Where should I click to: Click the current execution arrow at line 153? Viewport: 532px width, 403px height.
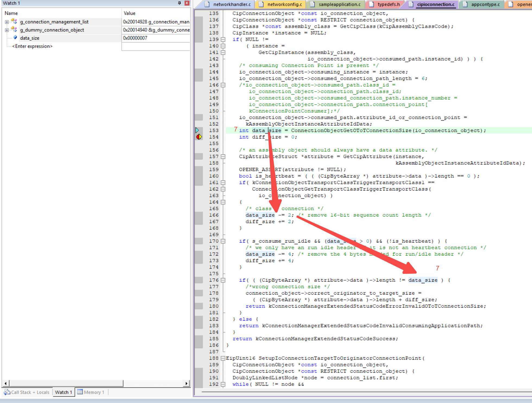pos(197,130)
